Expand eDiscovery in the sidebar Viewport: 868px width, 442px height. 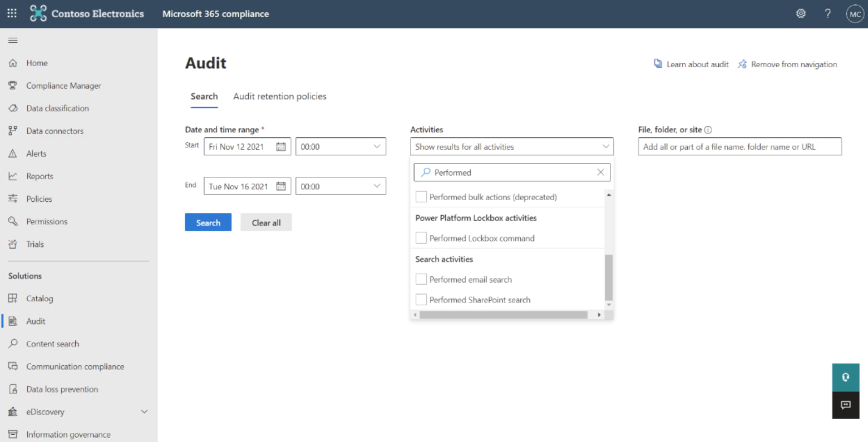[x=144, y=412]
